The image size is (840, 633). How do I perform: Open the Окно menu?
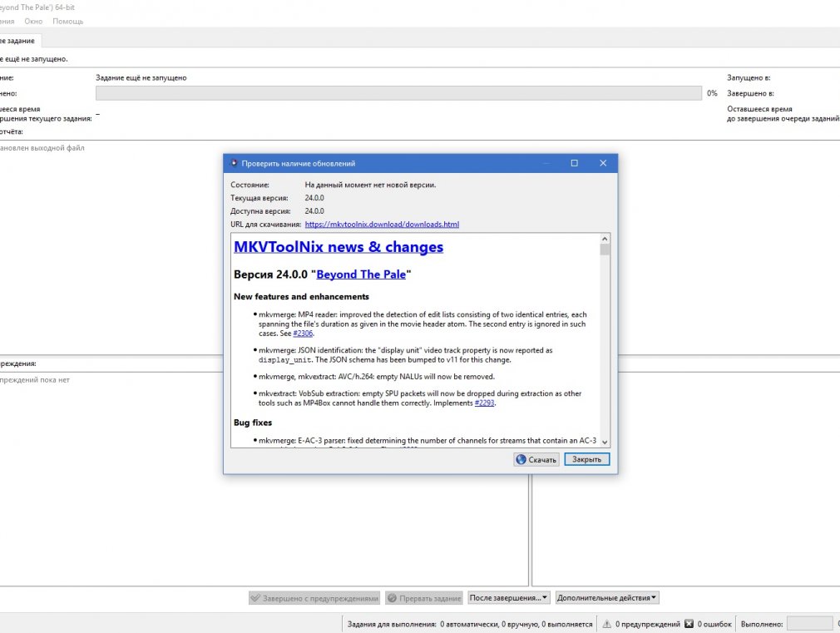[x=33, y=22]
